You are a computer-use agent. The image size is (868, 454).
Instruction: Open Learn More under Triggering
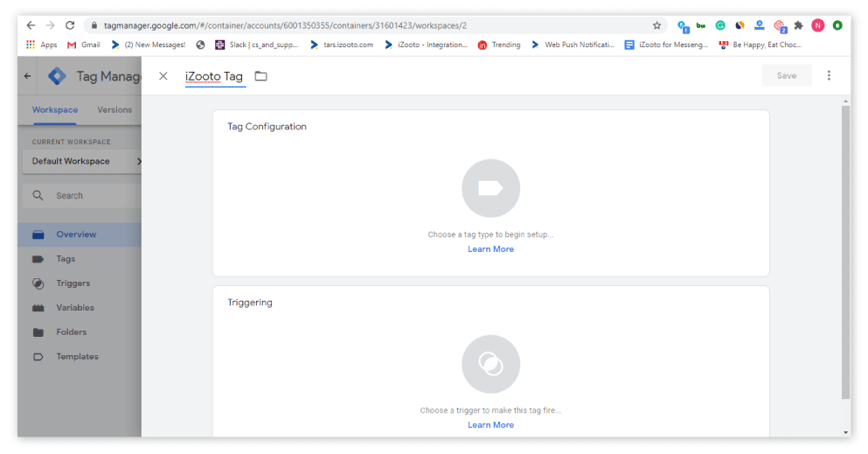(490, 424)
